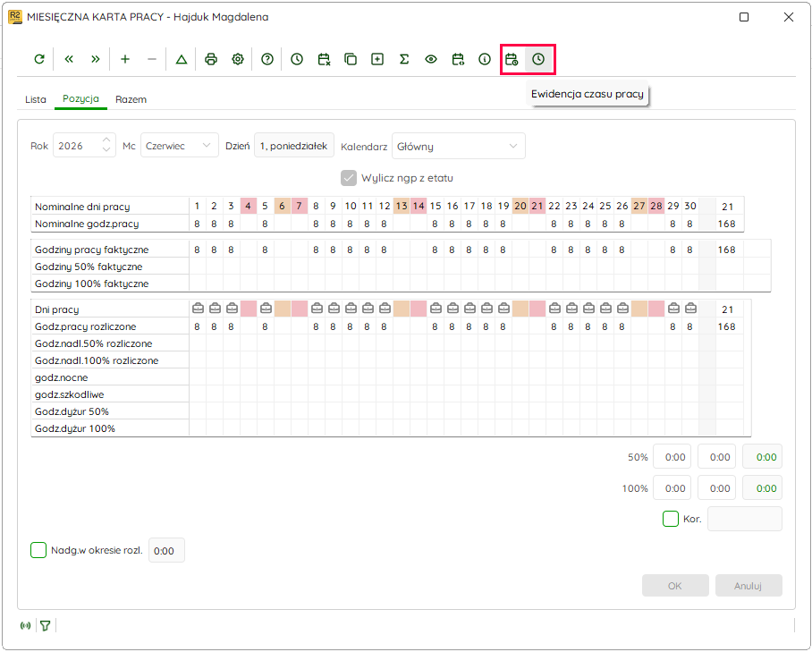Open the Kalendarz Główny dropdown
This screenshot has width=812, height=652.
click(x=458, y=146)
